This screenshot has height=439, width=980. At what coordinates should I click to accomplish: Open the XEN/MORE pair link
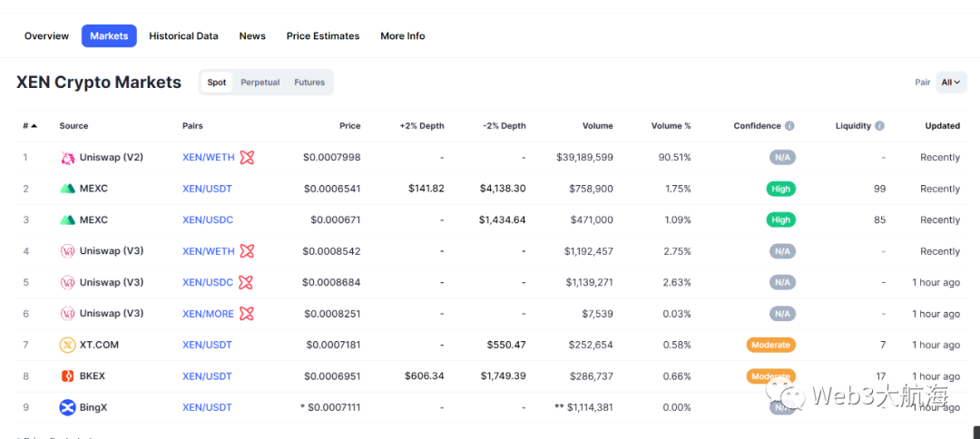pyautogui.click(x=209, y=314)
